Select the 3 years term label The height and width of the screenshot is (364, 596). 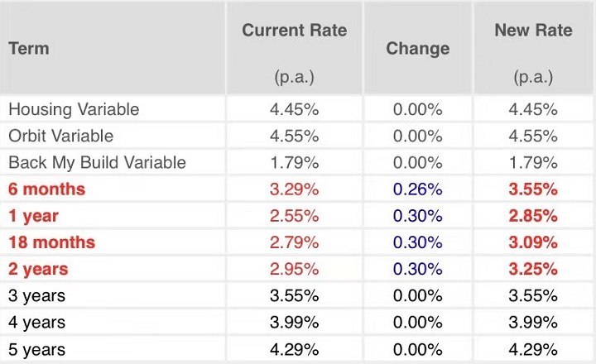[x=37, y=295]
